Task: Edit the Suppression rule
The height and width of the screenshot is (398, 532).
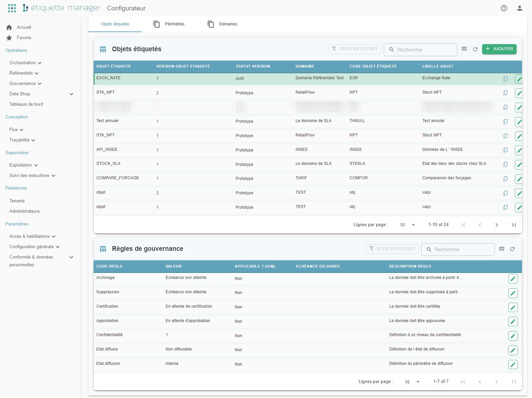Action: [513, 293]
